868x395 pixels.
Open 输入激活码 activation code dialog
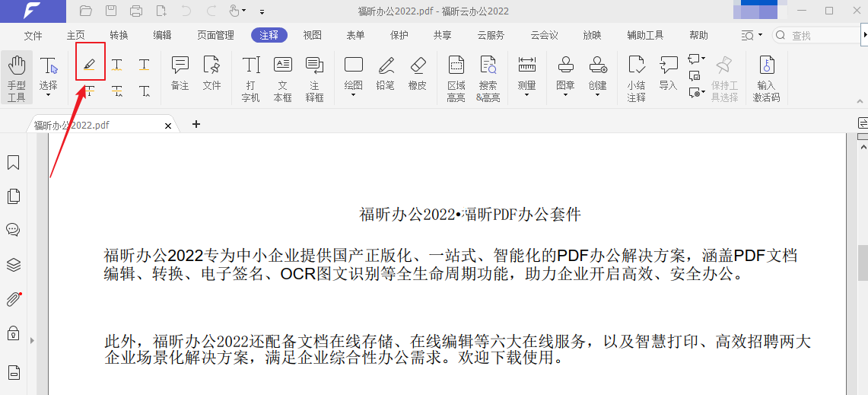pyautogui.click(x=767, y=78)
